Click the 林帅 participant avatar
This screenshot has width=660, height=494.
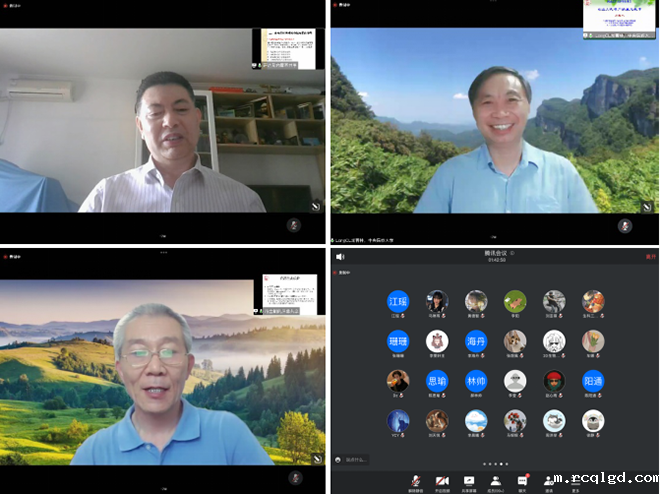pos(476,381)
